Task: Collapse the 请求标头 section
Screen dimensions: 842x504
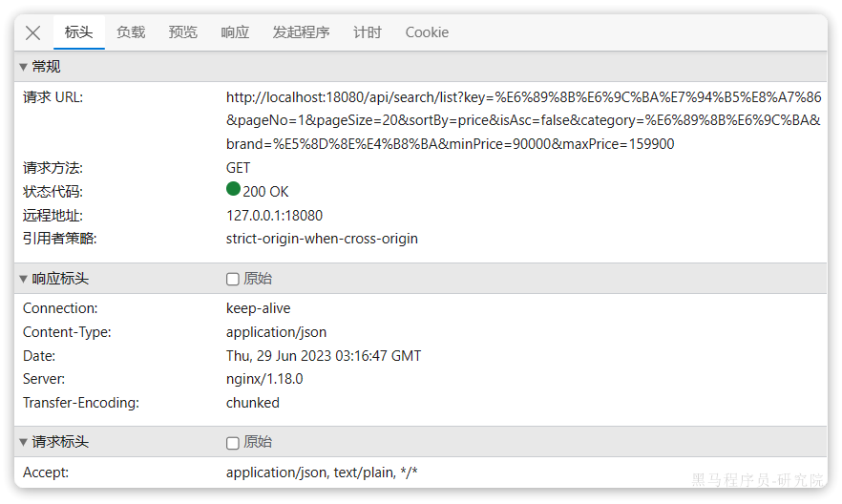Action: coord(54,443)
